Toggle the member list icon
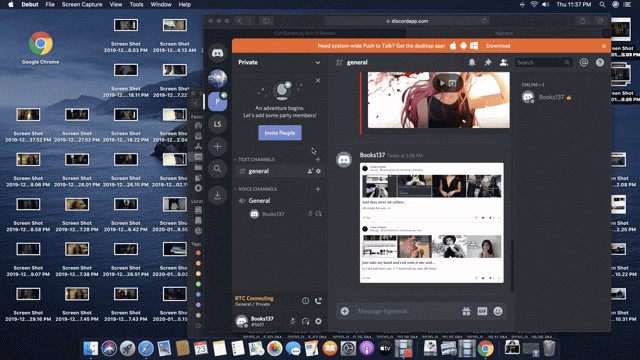 [x=504, y=62]
